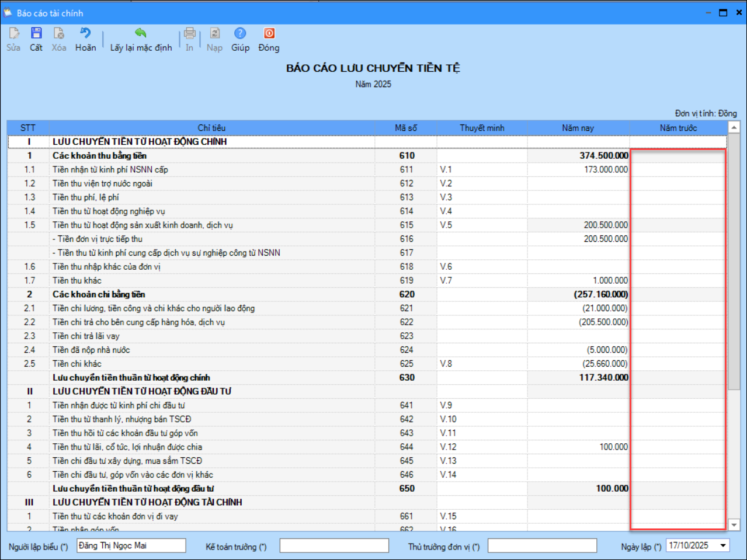Viewport: 747px width, 560px height.
Task: Click the 374.500.000 cell for code 610
Action: point(578,155)
